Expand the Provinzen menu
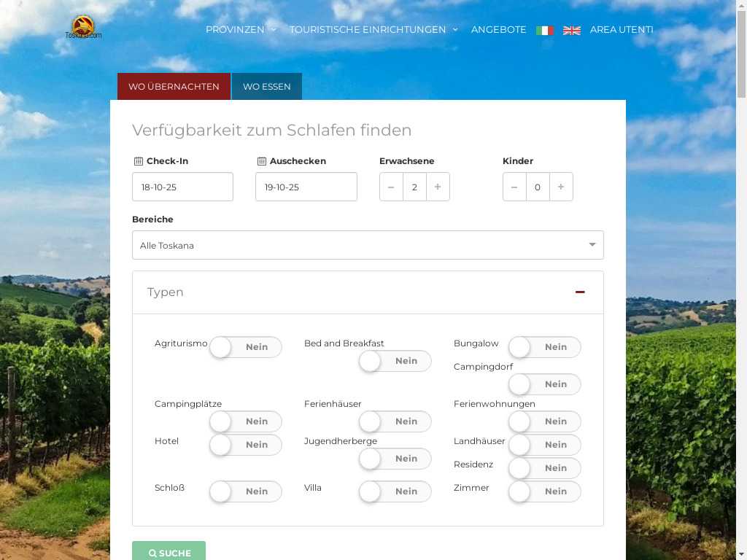This screenshot has height=560, width=747. (x=241, y=30)
